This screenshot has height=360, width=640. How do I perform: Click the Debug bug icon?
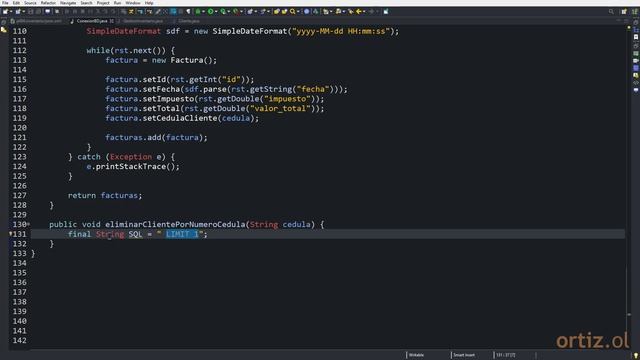click(198, 11)
